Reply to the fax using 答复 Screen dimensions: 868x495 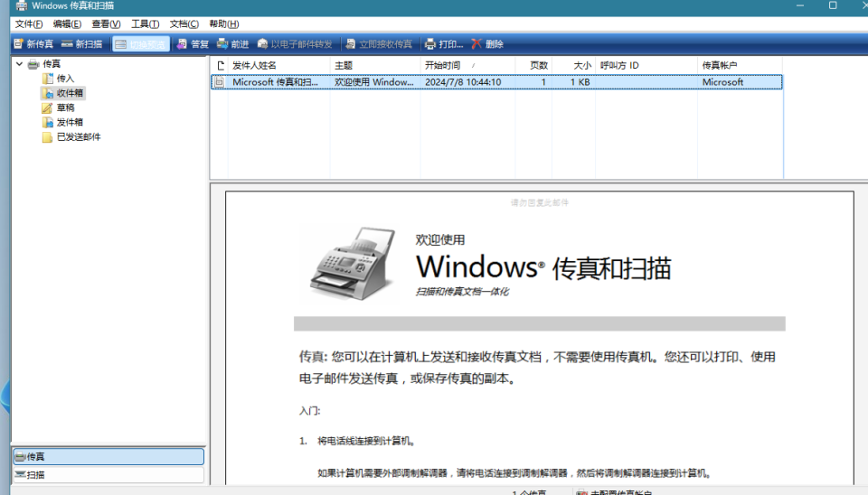pos(193,44)
